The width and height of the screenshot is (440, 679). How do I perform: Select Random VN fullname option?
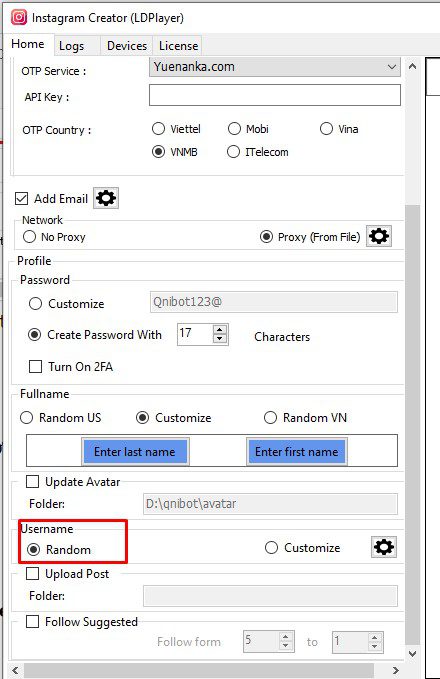pos(305,418)
